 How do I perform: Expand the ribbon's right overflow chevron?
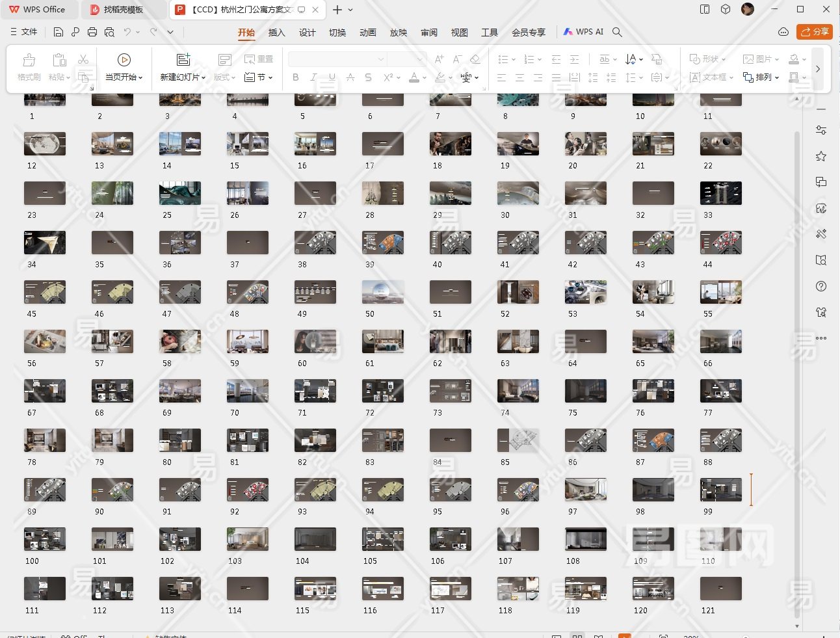click(x=818, y=68)
